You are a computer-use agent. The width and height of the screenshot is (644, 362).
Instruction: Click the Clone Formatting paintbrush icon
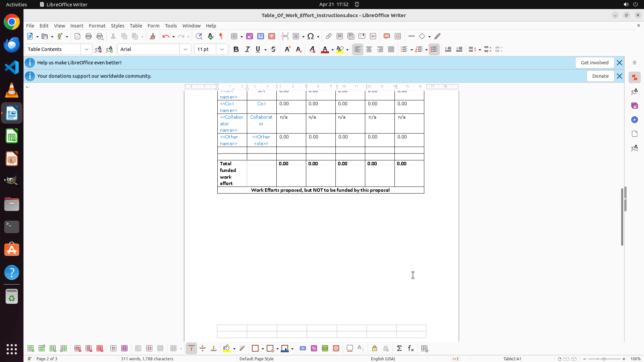[153, 36]
